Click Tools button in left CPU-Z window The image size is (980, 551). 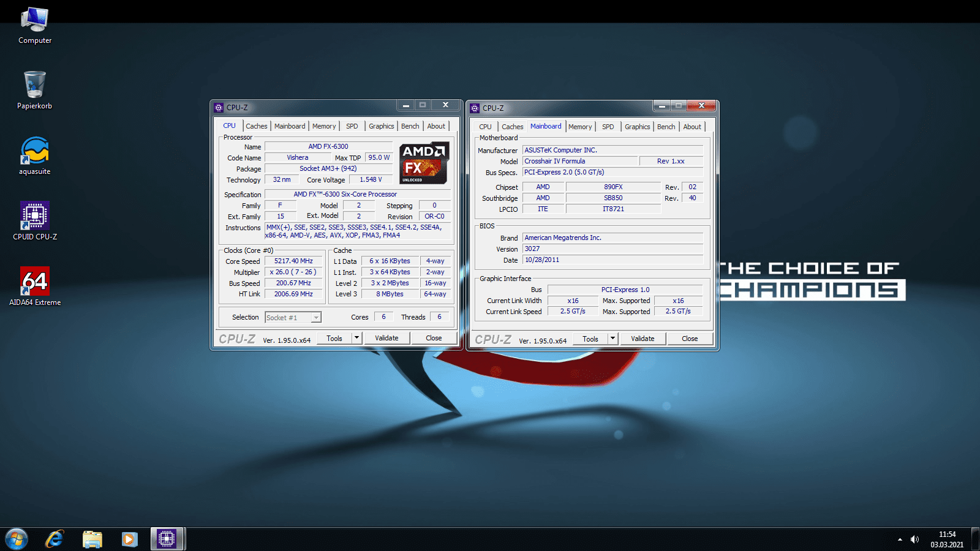coord(334,338)
